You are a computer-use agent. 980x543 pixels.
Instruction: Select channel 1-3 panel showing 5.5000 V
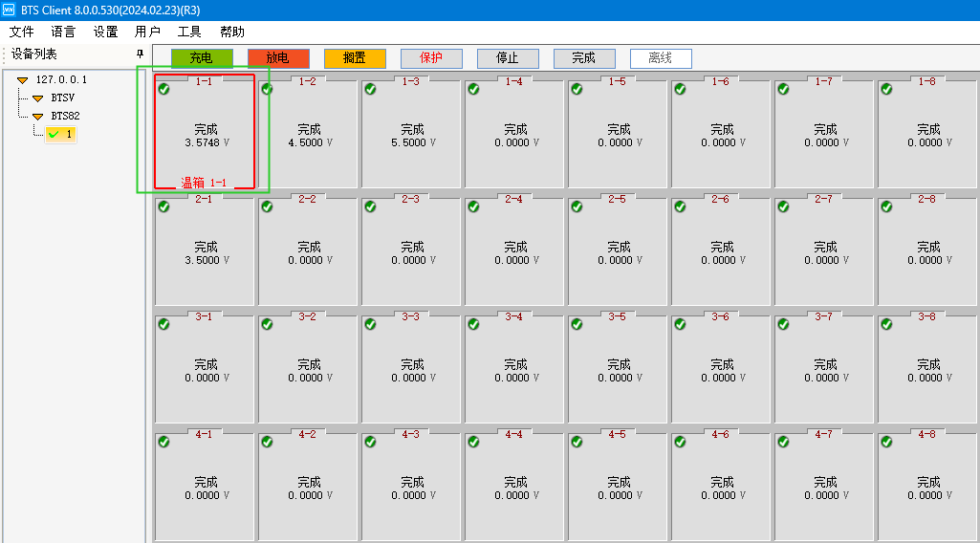pyautogui.click(x=411, y=133)
